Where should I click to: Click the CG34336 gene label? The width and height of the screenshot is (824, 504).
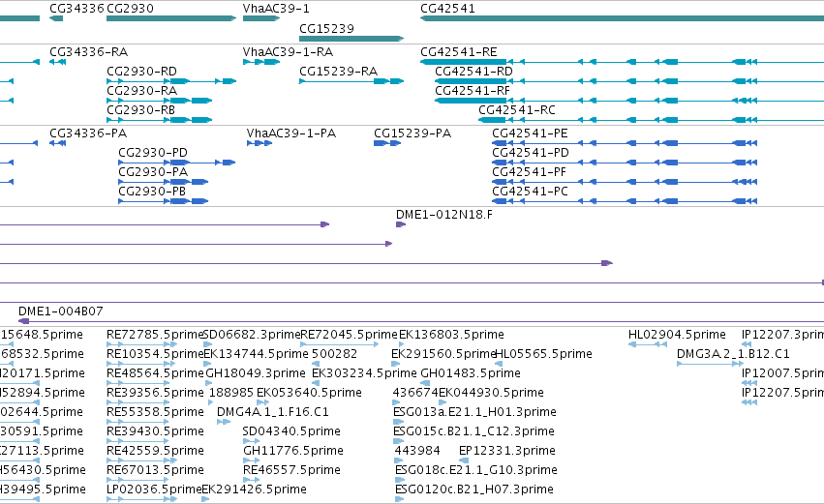pyautogui.click(x=76, y=9)
